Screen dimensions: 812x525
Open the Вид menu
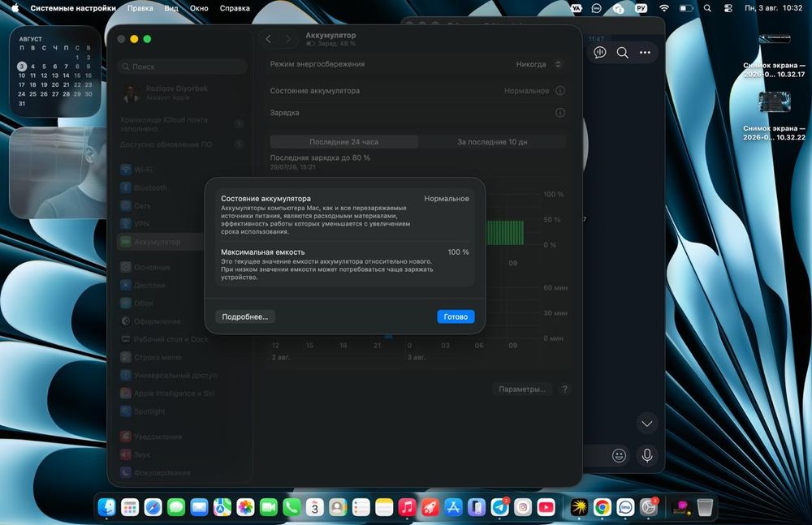(x=171, y=8)
